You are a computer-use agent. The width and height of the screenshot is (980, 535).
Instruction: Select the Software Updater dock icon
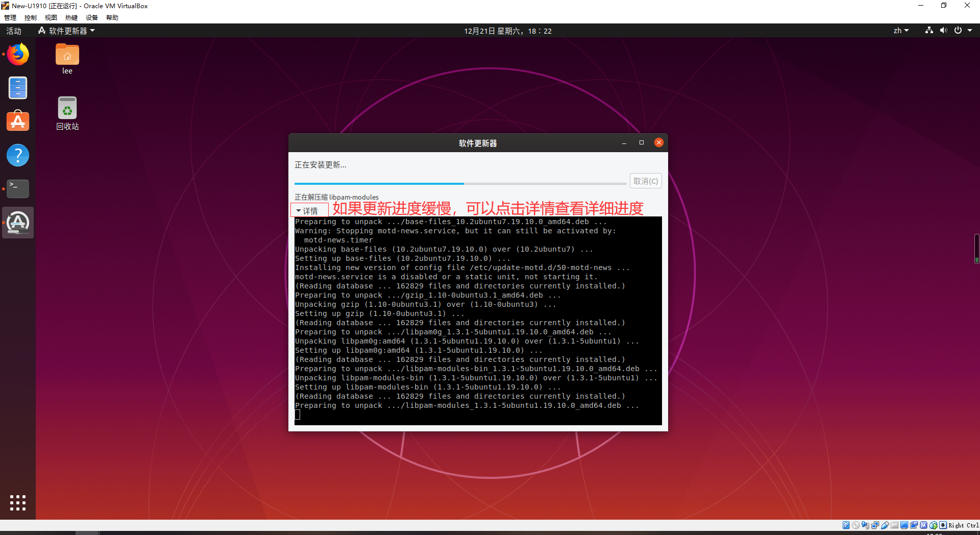tap(18, 223)
